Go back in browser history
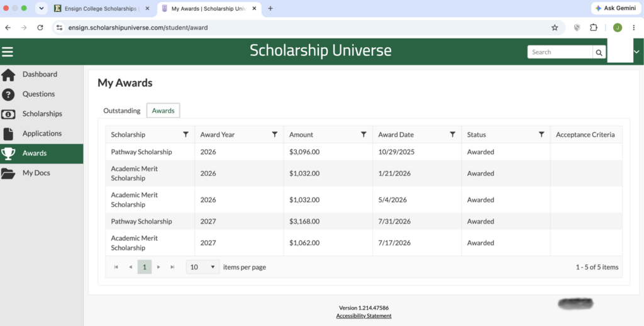 coord(8,28)
